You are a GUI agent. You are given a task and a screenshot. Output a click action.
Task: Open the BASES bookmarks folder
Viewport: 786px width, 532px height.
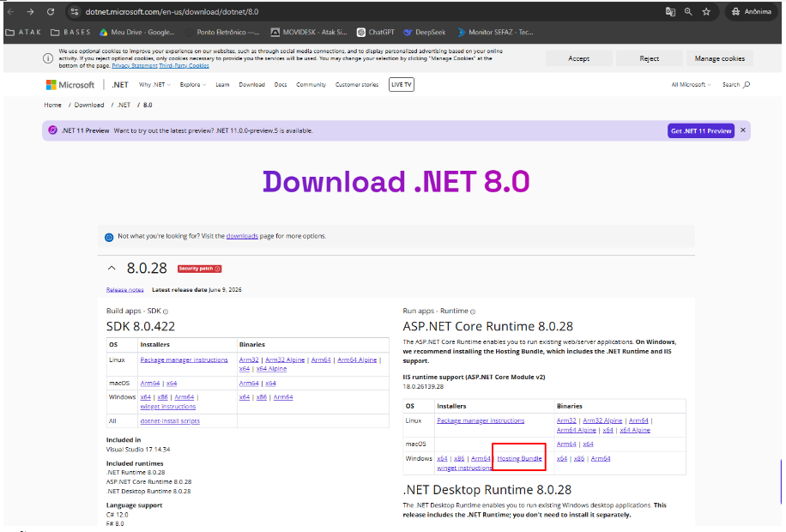point(70,32)
